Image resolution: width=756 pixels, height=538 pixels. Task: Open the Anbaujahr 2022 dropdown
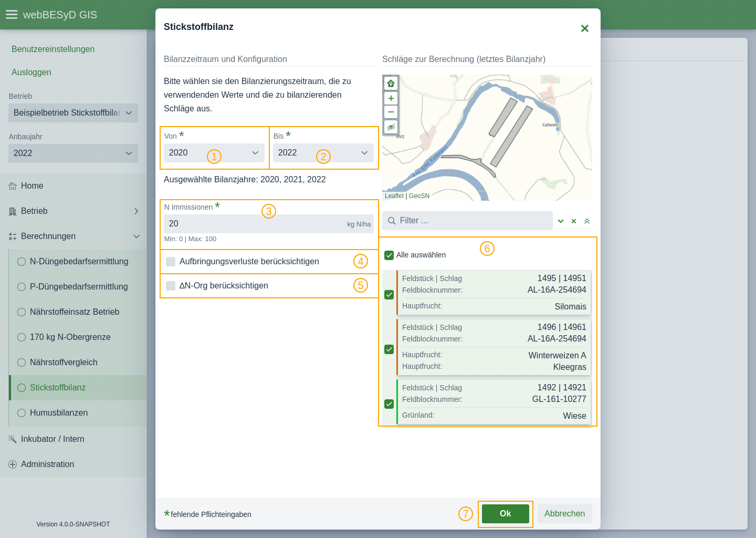[73, 153]
